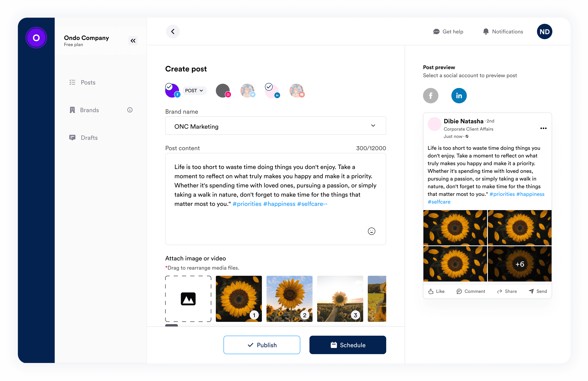The height and width of the screenshot is (381, 588).
Task: Go to Posts in sidebar
Action: 88,82
